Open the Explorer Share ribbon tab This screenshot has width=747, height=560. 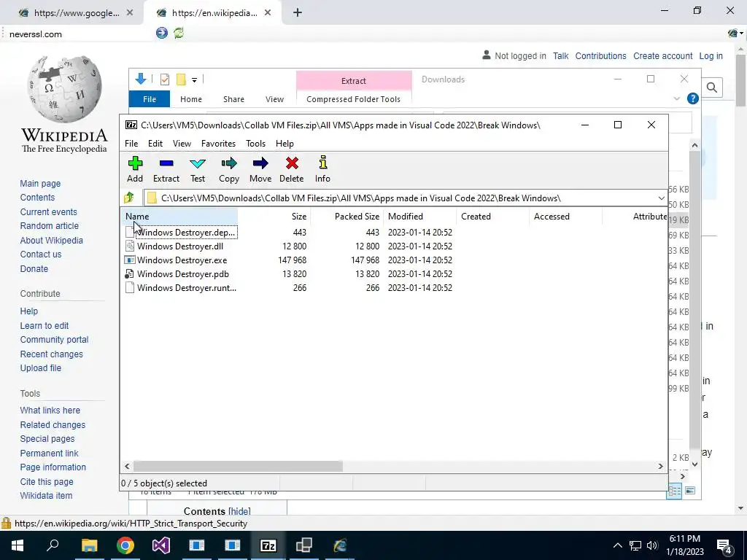pos(233,99)
